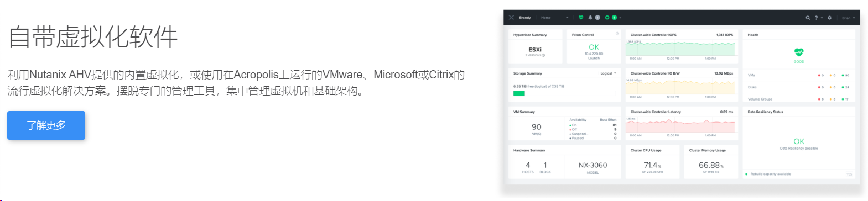Screen dimensions: 868x201
Task: Click the info icon on Prism Central card
Action: pyautogui.click(x=617, y=34)
